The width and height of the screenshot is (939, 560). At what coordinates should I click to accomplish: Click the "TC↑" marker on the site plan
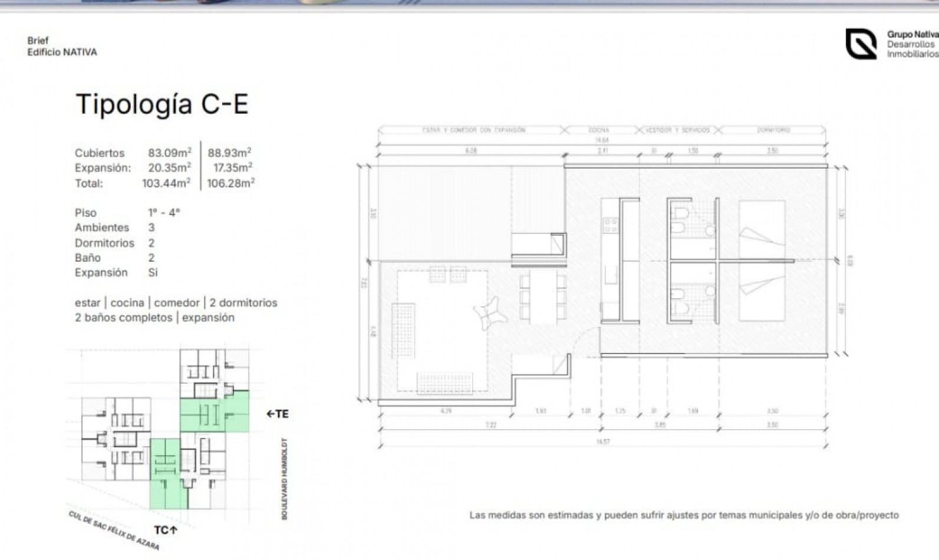click(166, 530)
